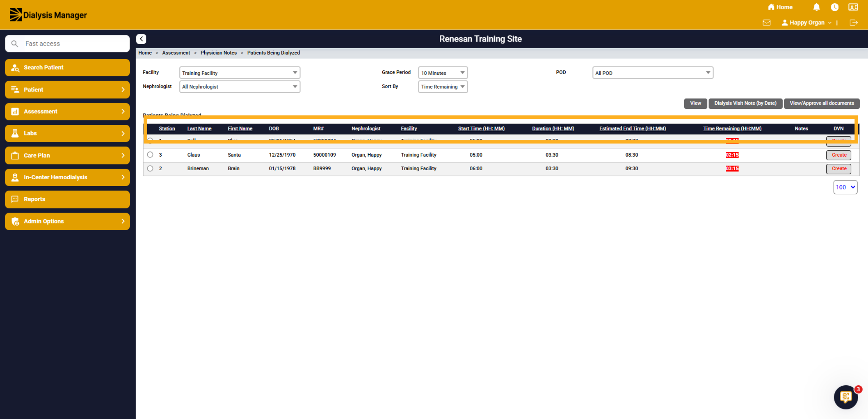The width and height of the screenshot is (868, 419).
Task: Open the Reports sidebar menu
Action: [x=67, y=199]
